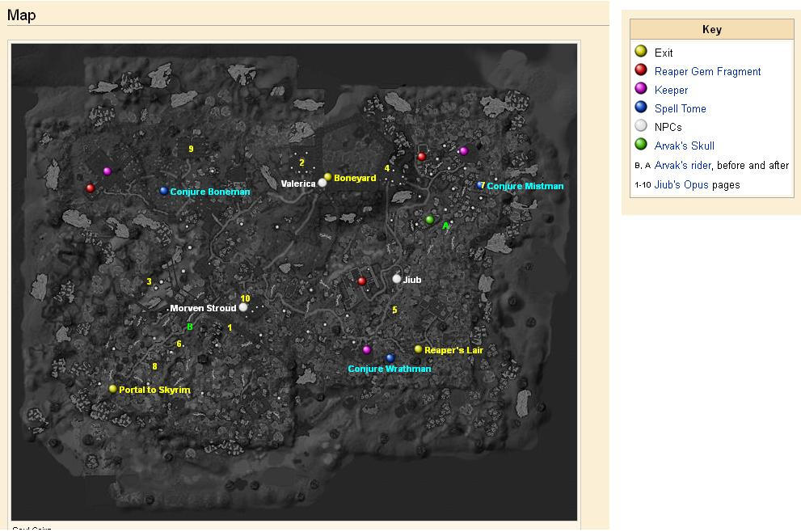Click Jiub's Opus page 3 marker
Screen dimensions: 801x532
point(149,281)
